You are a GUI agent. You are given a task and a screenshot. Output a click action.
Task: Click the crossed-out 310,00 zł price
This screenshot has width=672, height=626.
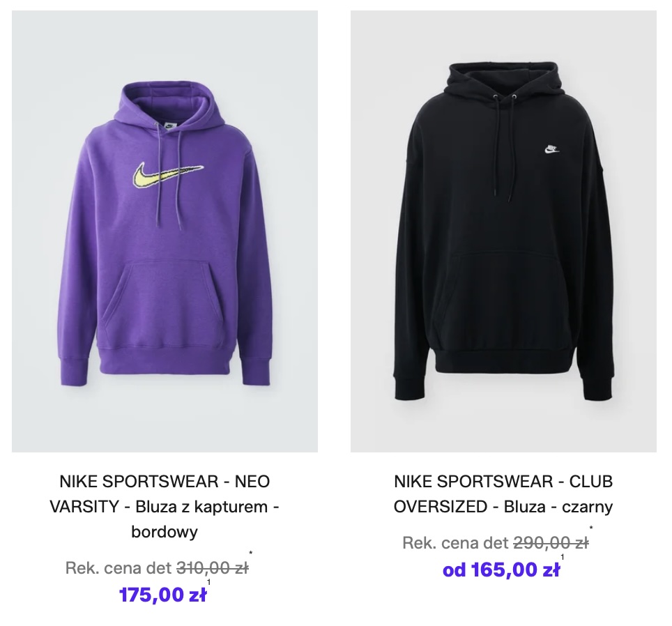[x=213, y=568]
